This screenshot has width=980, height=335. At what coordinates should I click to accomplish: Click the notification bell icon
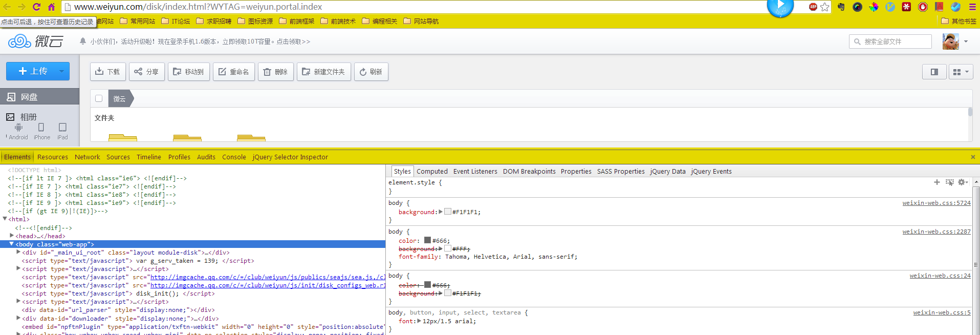pyautogui.click(x=83, y=41)
